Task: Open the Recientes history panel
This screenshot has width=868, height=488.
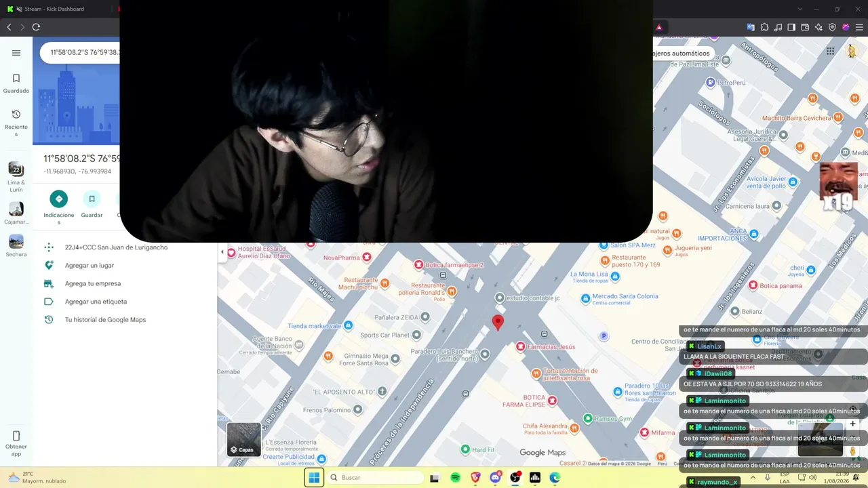Action: (x=16, y=123)
